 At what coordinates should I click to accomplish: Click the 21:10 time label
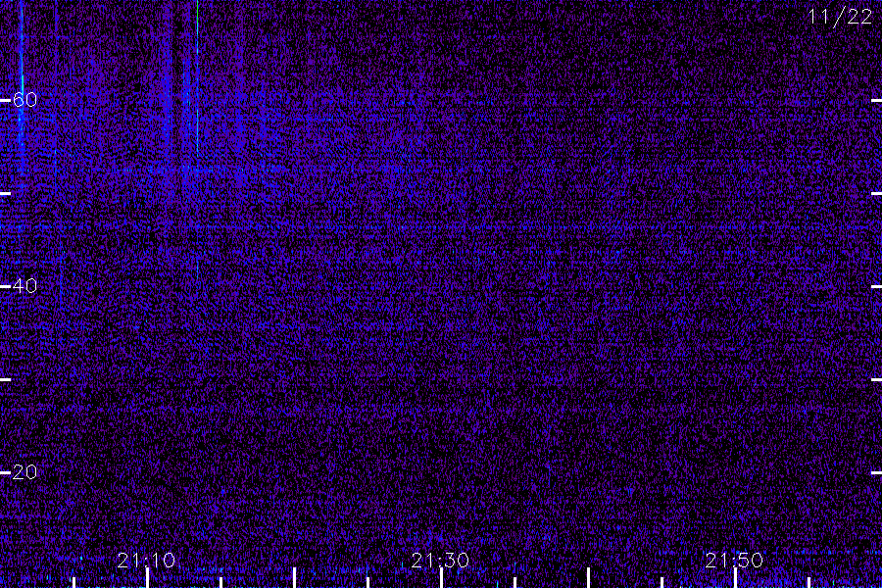[x=146, y=560]
